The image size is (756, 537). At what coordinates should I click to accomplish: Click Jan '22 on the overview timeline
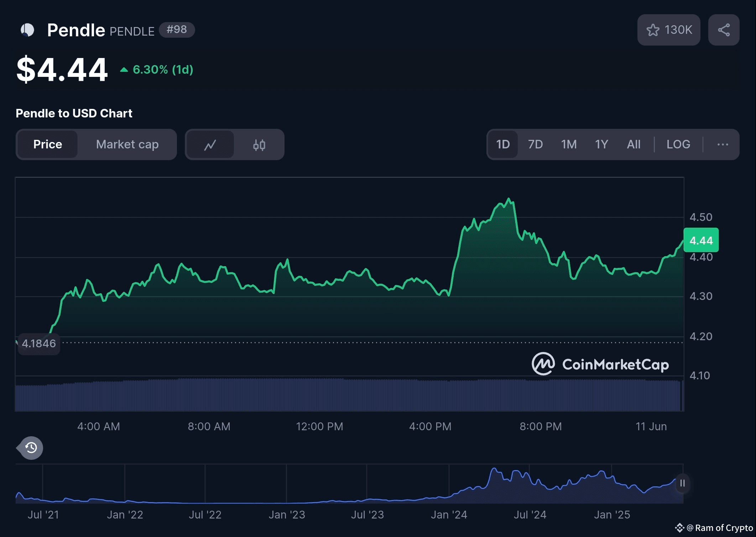point(125,515)
